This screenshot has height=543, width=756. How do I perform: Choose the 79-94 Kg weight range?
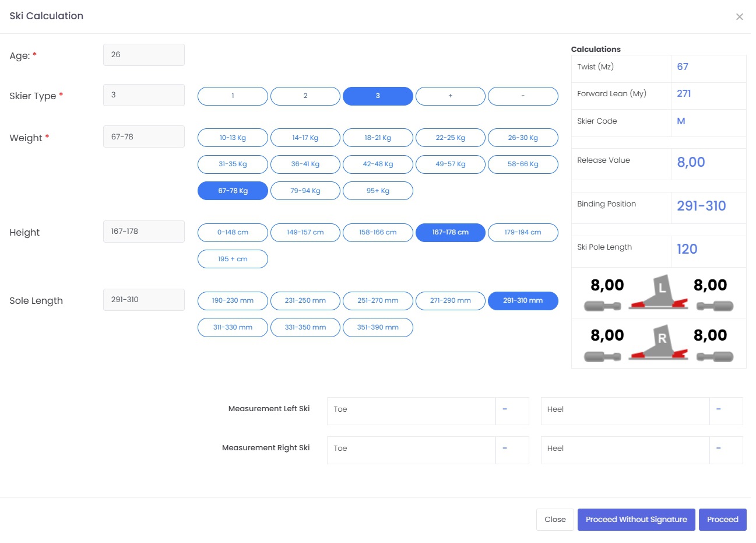(305, 191)
